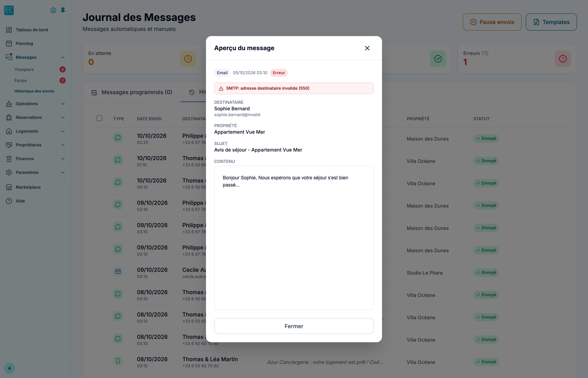Expand the Propriétaires section
The image size is (588, 378).
pyautogui.click(x=36, y=145)
